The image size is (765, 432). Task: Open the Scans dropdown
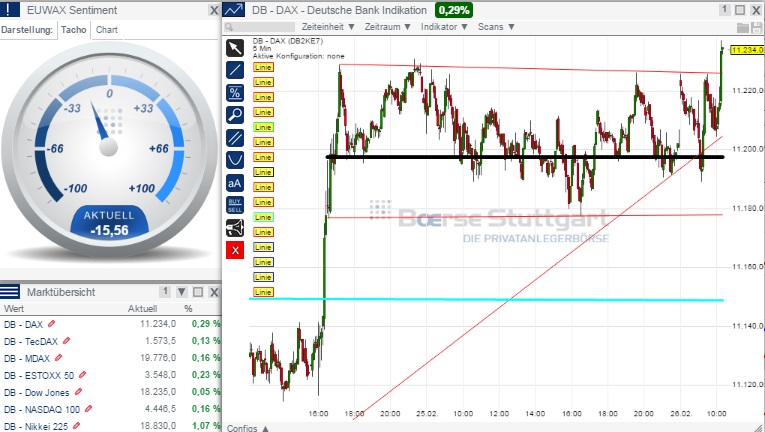[496, 27]
